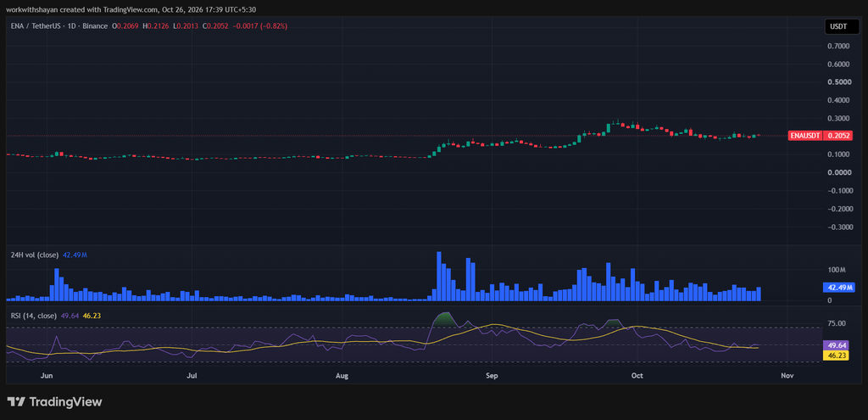Click the blue 42.49M label on volume axis
Viewport: 868px width, 420px height.
click(839, 288)
